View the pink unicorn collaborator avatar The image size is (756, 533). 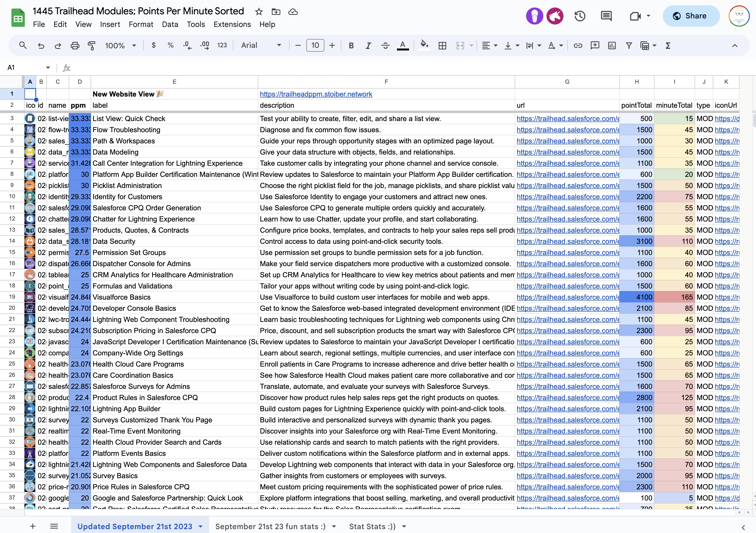555,16
